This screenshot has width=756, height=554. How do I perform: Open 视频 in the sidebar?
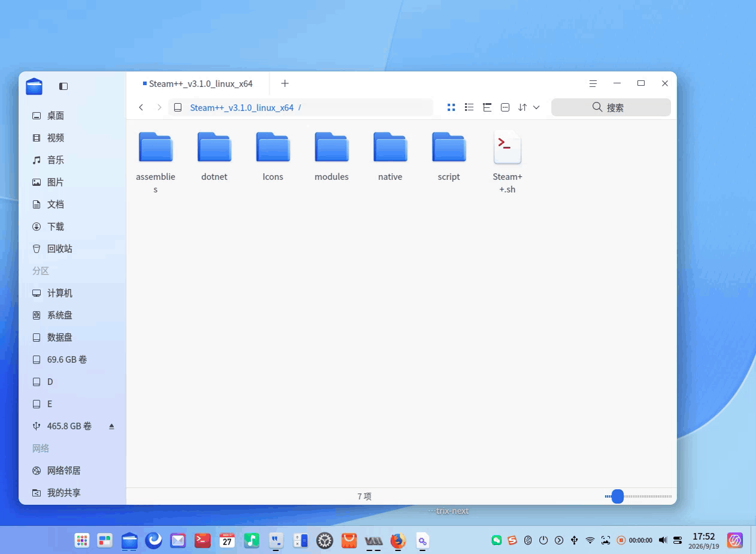click(x=72, y=138)
